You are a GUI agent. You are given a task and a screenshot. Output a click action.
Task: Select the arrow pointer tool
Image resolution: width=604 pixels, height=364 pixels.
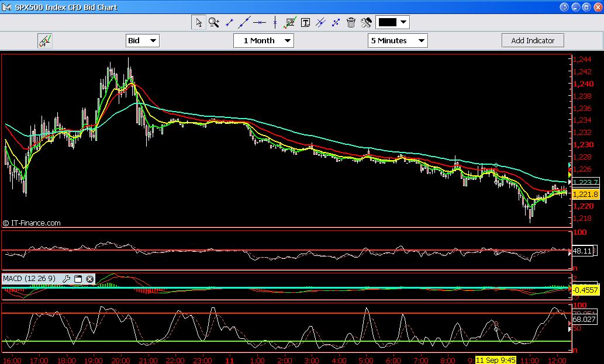199,22
